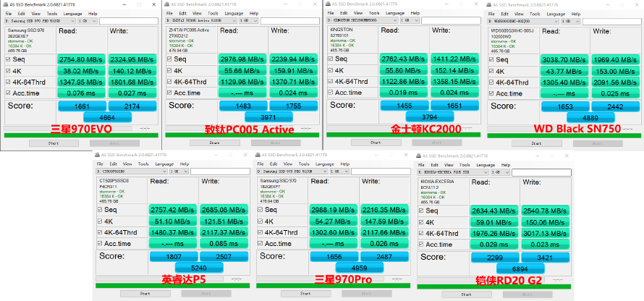Open the drive dropdown in the KIOXIA-EXCERIA window
The image size is (644, 301).
tap(454, 172)
